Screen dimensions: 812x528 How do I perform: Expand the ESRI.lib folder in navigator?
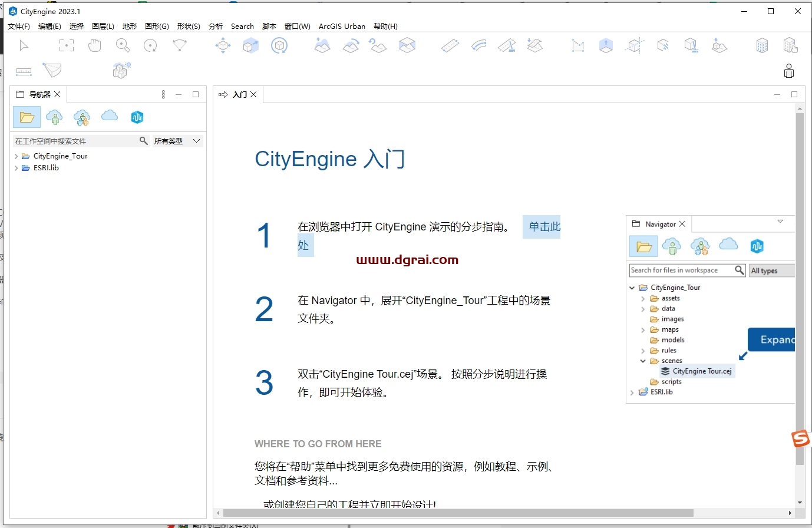click(x=16, y=168)
